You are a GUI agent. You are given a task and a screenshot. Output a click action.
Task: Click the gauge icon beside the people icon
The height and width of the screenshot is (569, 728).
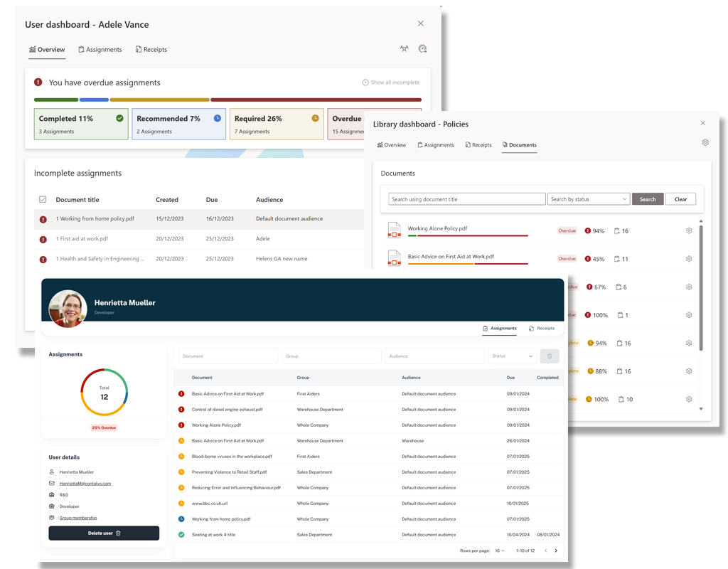[x=422, y=49]
